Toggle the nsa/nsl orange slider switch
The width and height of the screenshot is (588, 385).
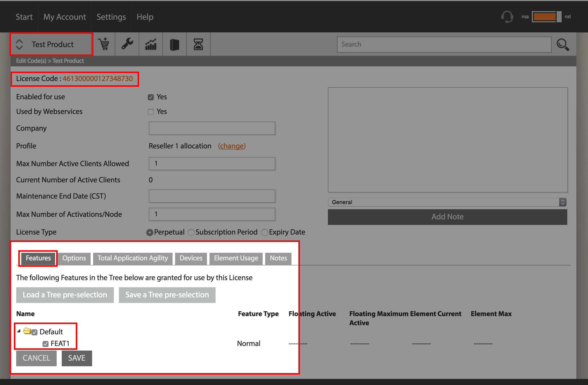click(x=547, y=17)
